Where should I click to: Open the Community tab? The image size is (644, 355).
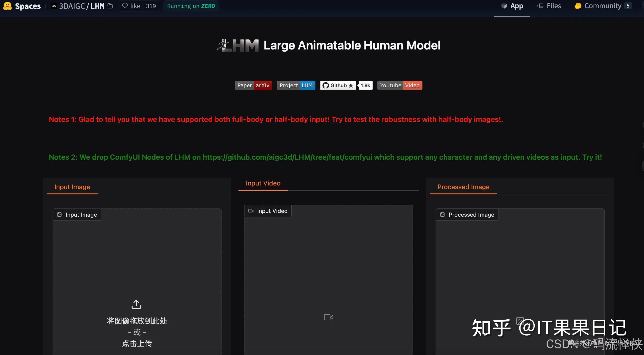603,6
